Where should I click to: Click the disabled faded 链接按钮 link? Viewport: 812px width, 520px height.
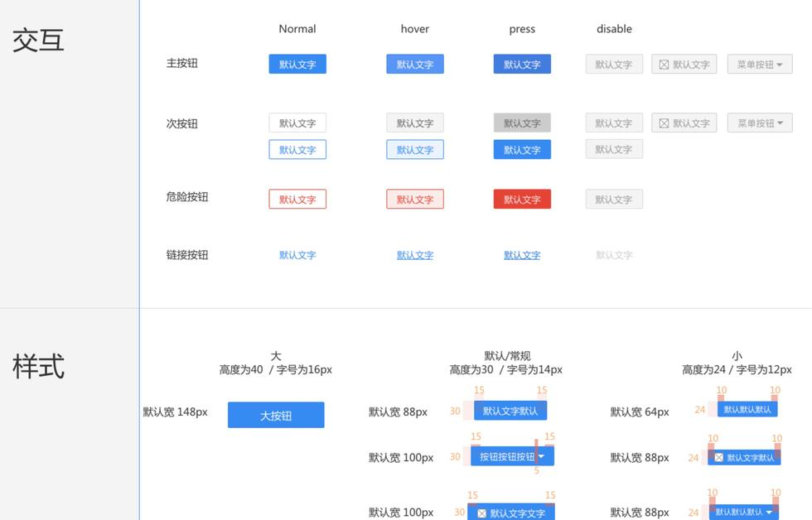pyautogui.click(x=614, y=255)
